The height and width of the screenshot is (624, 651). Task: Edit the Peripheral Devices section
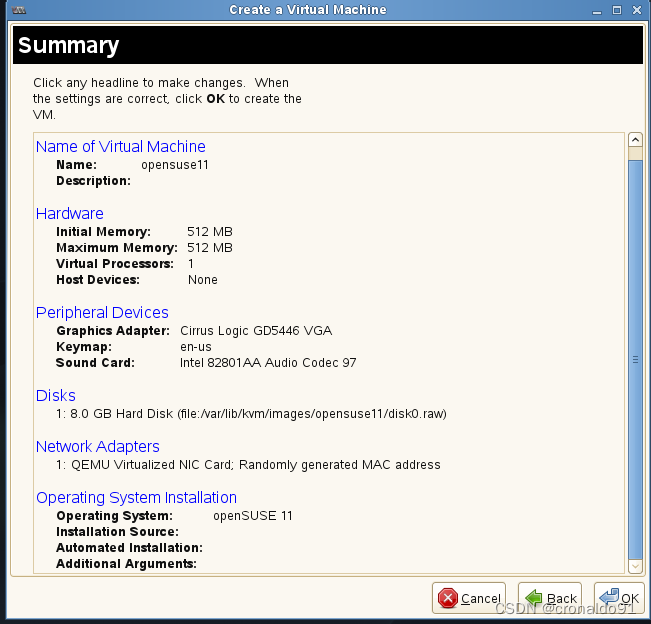click(102, 313)
